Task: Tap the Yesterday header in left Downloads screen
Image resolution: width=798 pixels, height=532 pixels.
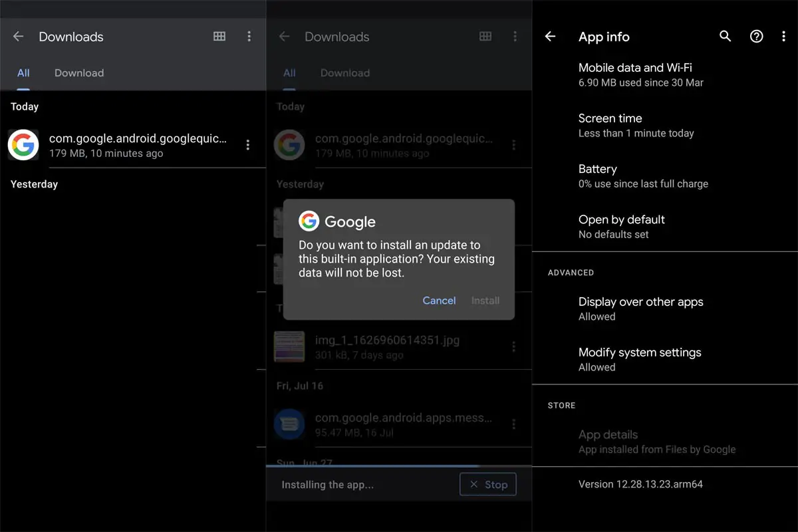Action: (34, 184)
